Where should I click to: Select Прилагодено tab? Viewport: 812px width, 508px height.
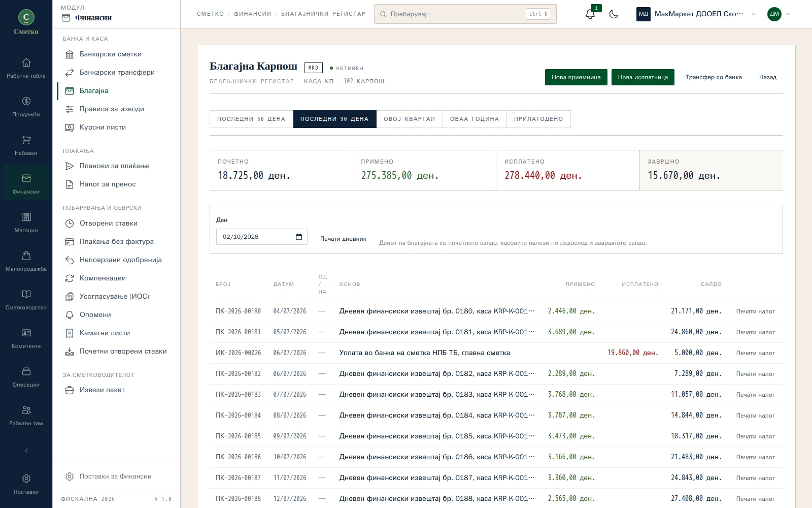(x=538, y=119)
